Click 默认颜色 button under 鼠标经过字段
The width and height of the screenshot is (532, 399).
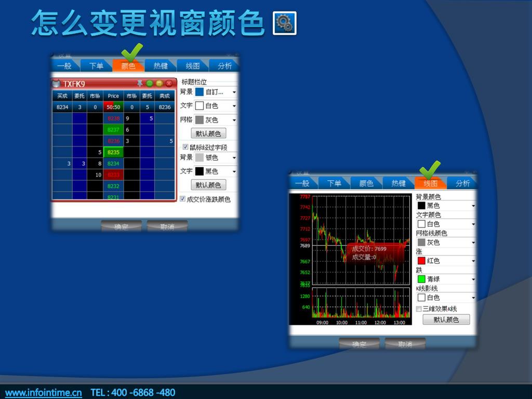208,185
